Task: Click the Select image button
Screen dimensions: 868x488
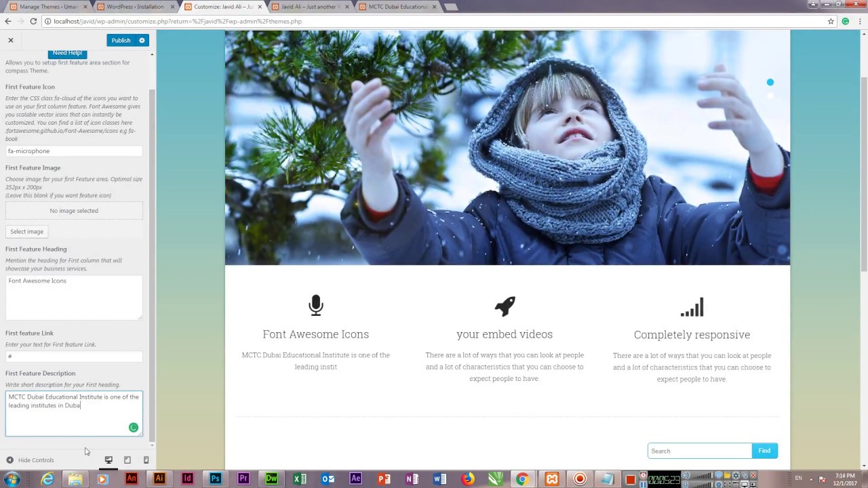Action: 26,232
